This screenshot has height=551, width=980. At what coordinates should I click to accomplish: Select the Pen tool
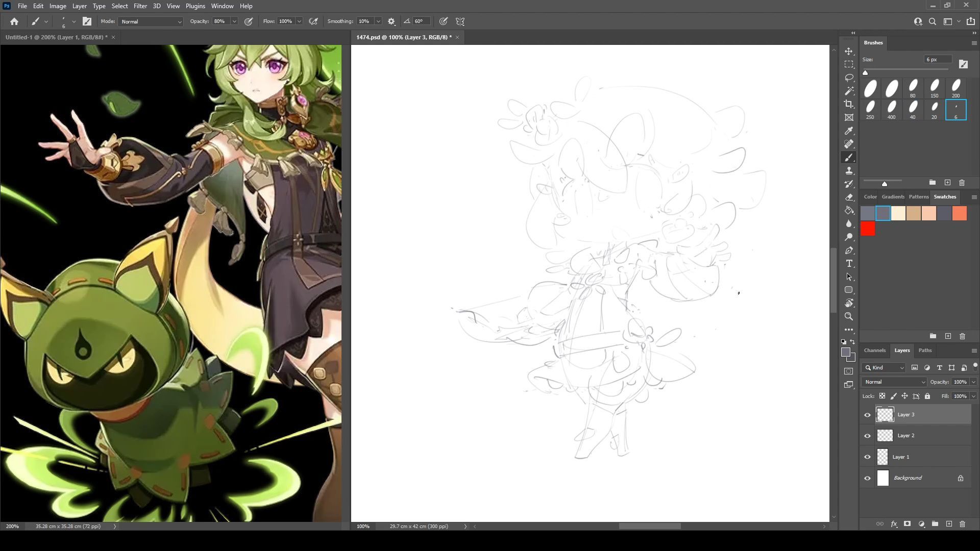(849, 251)
